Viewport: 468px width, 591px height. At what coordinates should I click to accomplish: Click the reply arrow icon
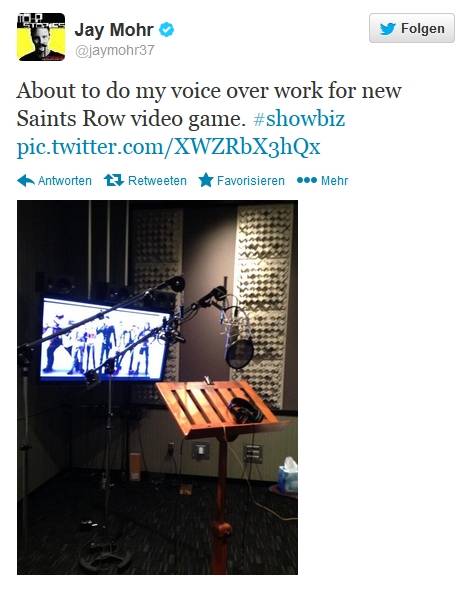[26, 181]
